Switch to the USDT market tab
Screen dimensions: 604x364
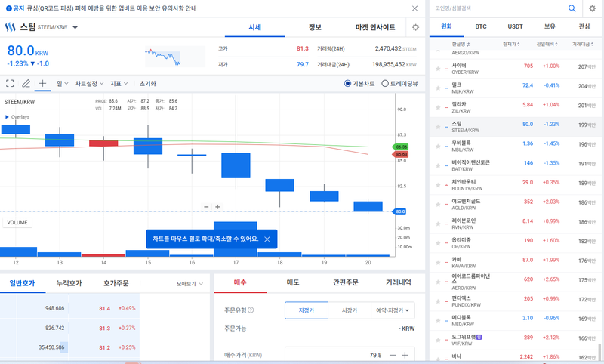(x=516, y=26)
